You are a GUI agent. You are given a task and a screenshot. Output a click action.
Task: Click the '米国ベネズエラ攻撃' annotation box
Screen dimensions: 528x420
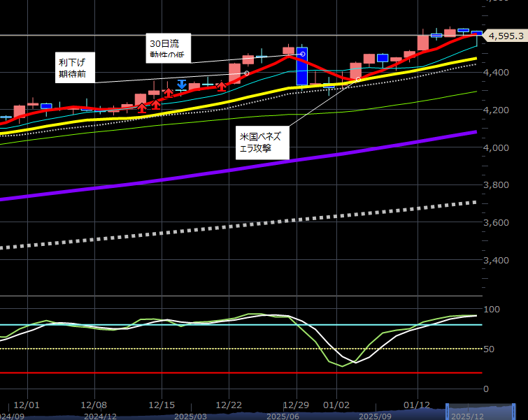[262, 143]
